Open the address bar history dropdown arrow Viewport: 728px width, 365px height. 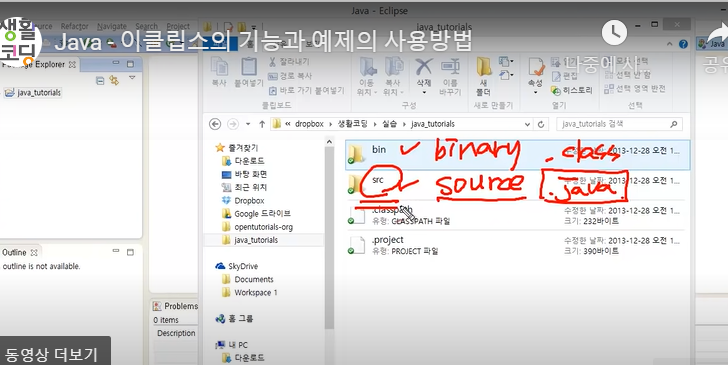click(x=527, y=124)
